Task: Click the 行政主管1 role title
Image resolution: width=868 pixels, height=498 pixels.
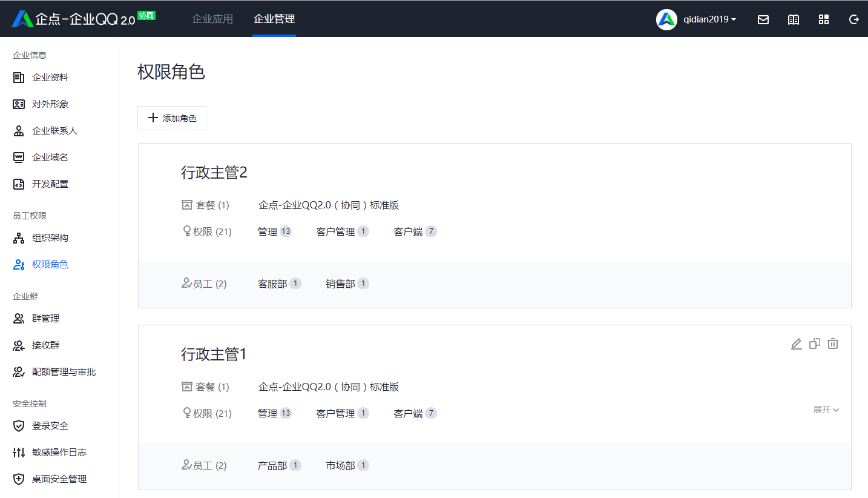Action: [214, 354]
